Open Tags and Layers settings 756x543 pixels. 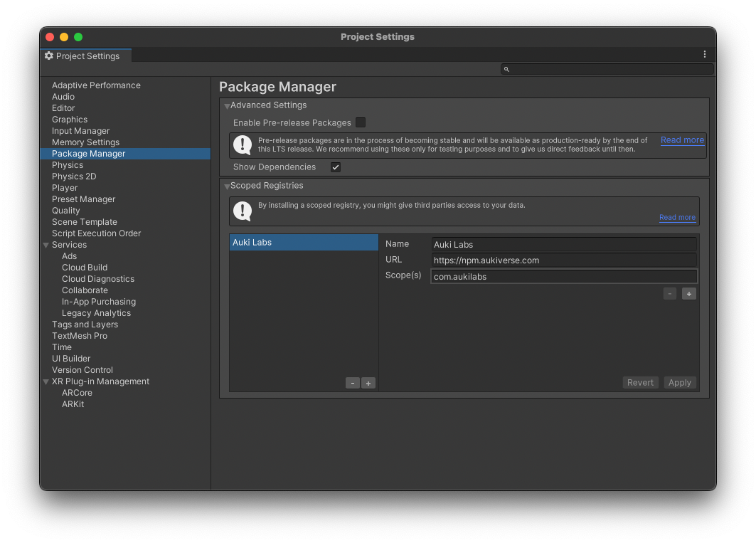point(85,325)
